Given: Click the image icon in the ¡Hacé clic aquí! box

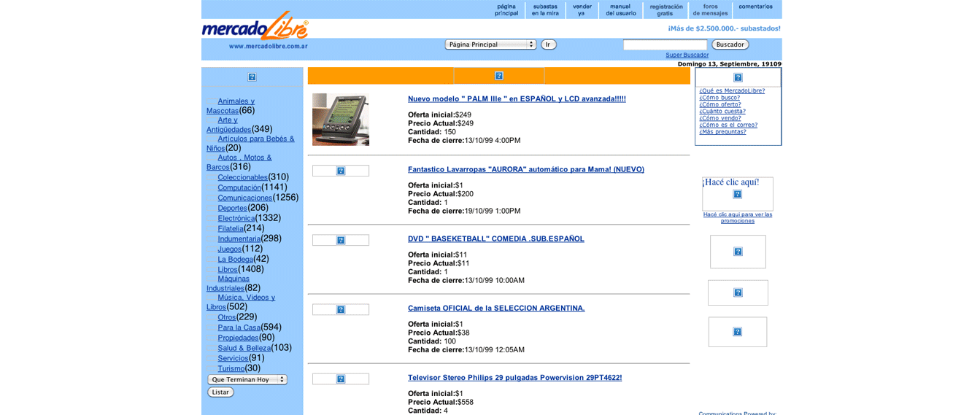Looking at the screenshot, I should tap(737, 194).
